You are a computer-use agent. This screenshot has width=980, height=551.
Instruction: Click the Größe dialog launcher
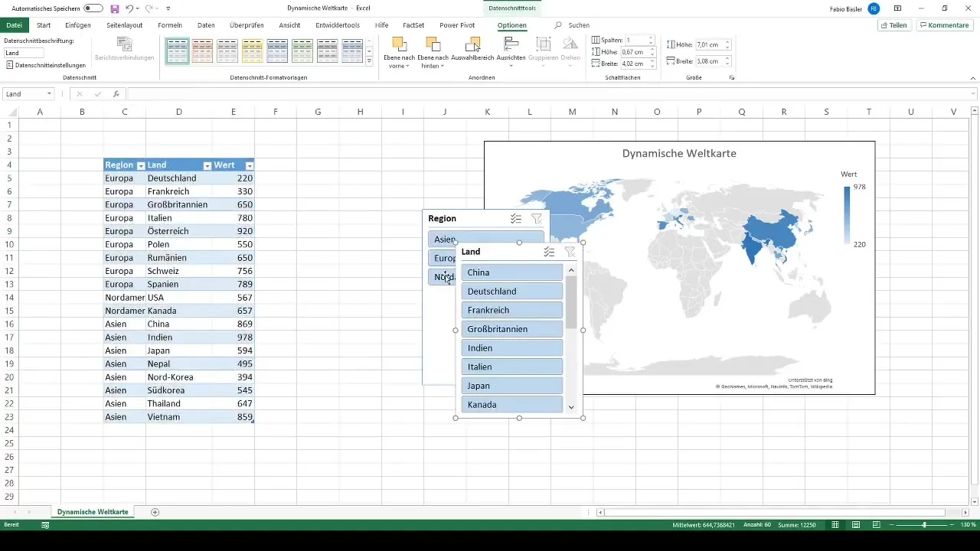(732, 78)
